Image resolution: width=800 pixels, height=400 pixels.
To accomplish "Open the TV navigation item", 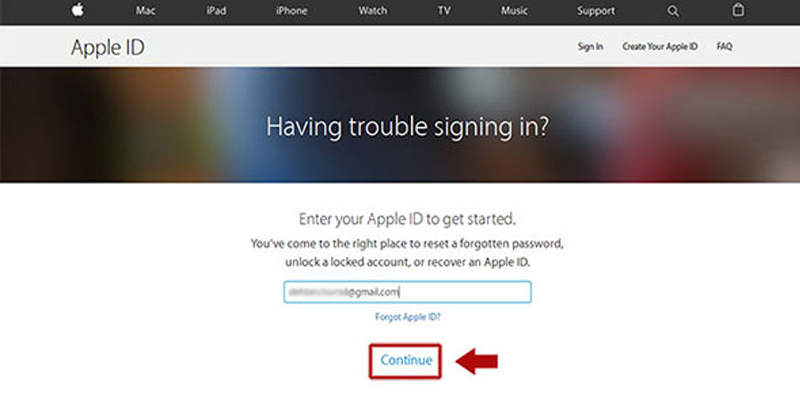I will tap(444, 10).
